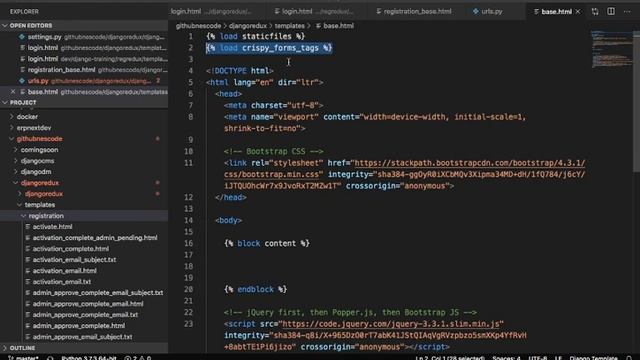Collapse the githubnescode folder
The height and width of the screenshot is (360, 640).
tap(40, 139)
